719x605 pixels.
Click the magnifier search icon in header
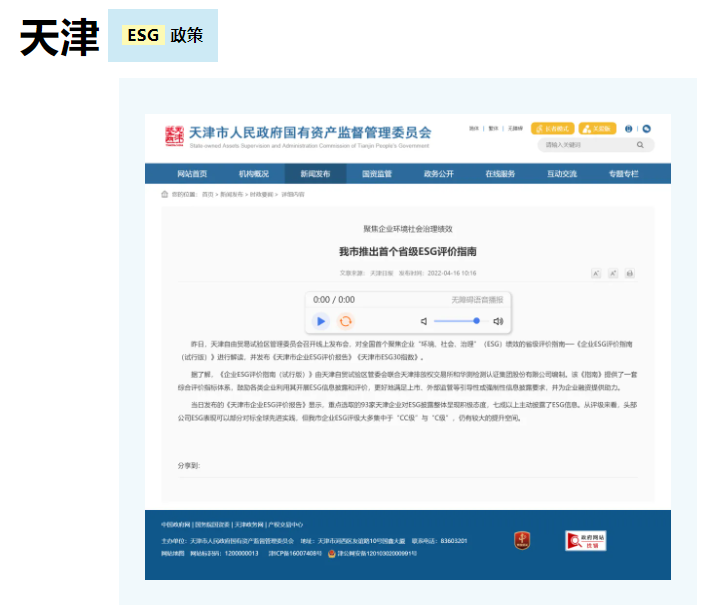pos(640,145)
